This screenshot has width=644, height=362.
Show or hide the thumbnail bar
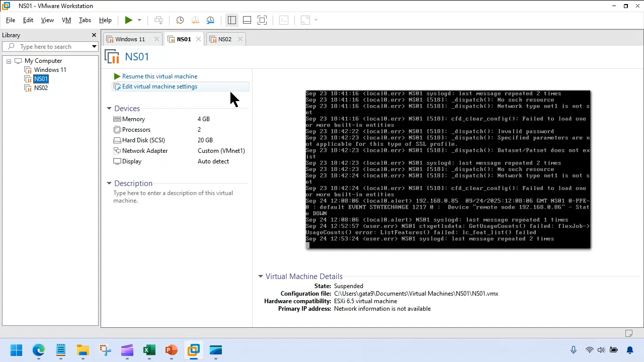pyautogui.click(x=247, y=20)
